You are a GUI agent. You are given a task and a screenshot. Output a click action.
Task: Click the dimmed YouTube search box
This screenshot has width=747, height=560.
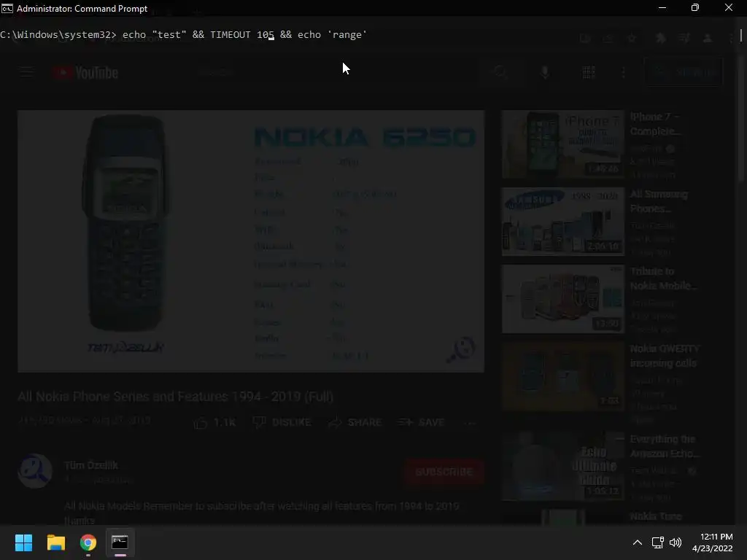point(336,72)
